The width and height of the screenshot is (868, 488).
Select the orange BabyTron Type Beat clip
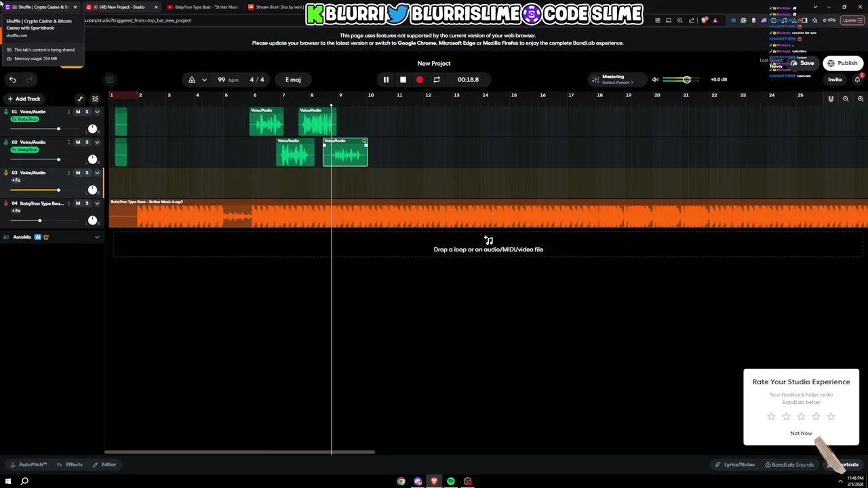coord(488,213)
